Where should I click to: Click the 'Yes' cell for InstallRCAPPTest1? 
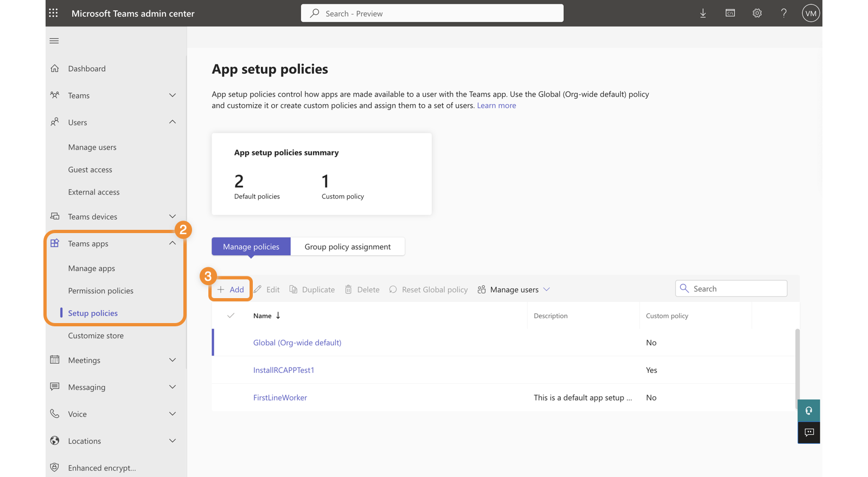[652, 370]
